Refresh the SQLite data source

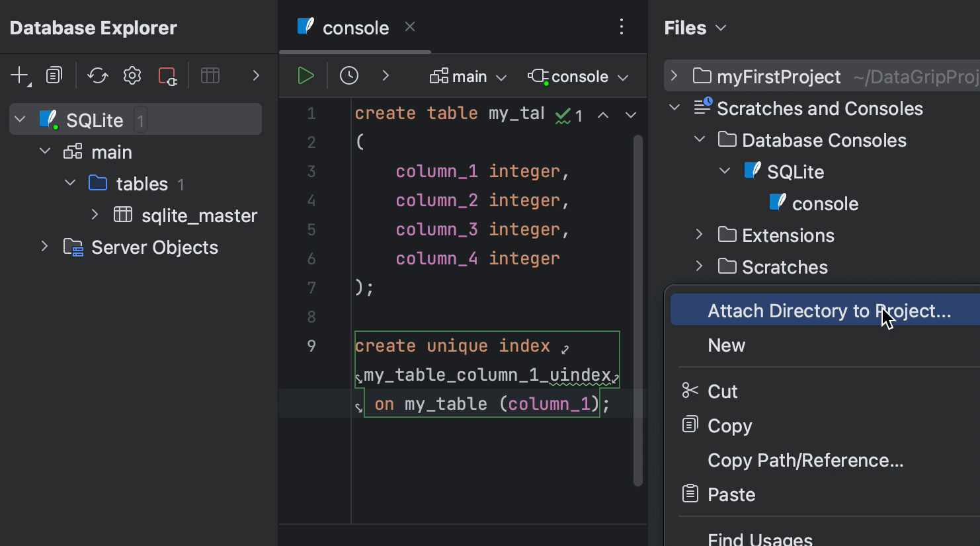click(x=98, y=75)
